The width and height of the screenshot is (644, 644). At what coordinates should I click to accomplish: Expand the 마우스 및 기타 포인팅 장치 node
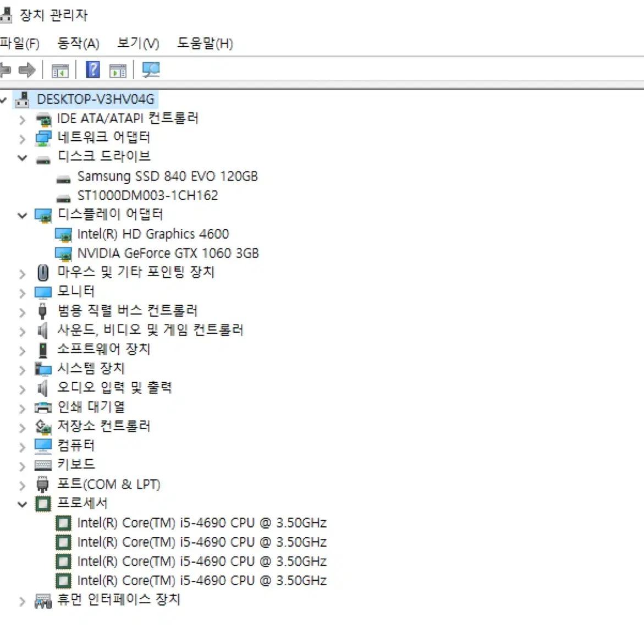(22, 274)
